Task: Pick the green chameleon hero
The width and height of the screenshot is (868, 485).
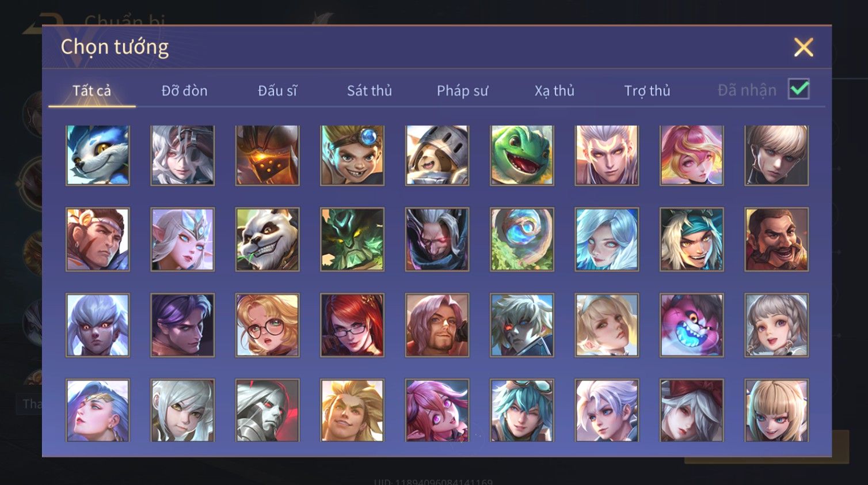Action: tap(522, 156)
